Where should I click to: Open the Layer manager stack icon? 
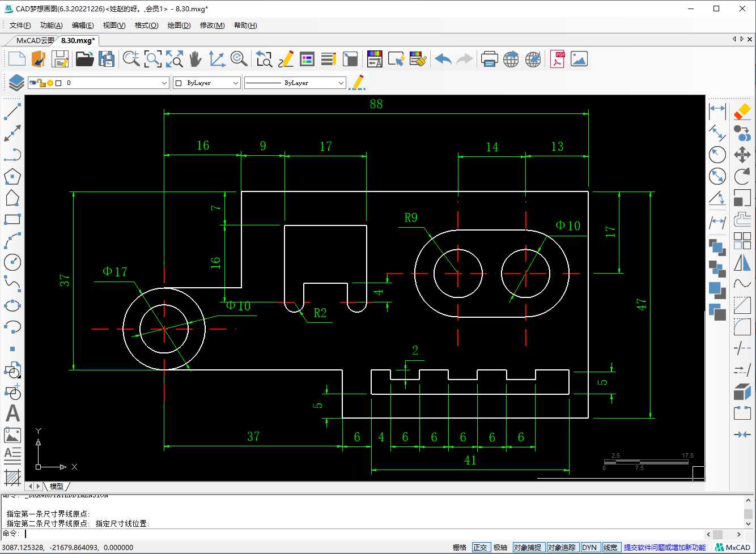click(x=16, y=83)
